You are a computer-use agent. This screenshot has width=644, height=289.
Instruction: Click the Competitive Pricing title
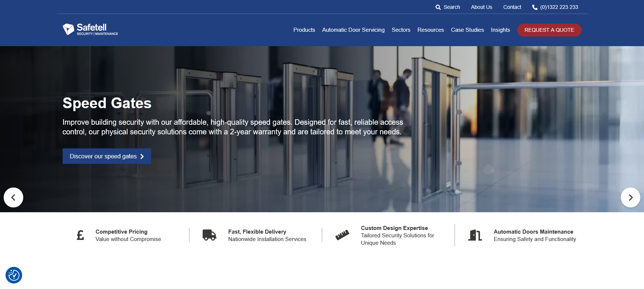[x=121, y=232]
